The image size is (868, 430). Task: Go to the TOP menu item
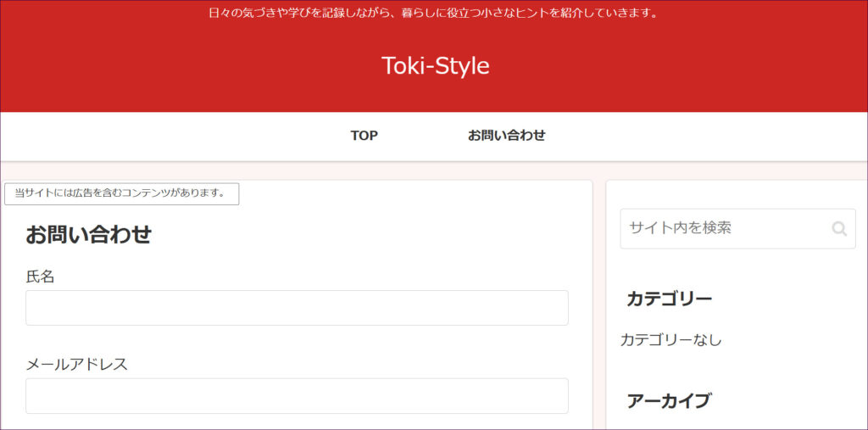[x=364, y=136]
